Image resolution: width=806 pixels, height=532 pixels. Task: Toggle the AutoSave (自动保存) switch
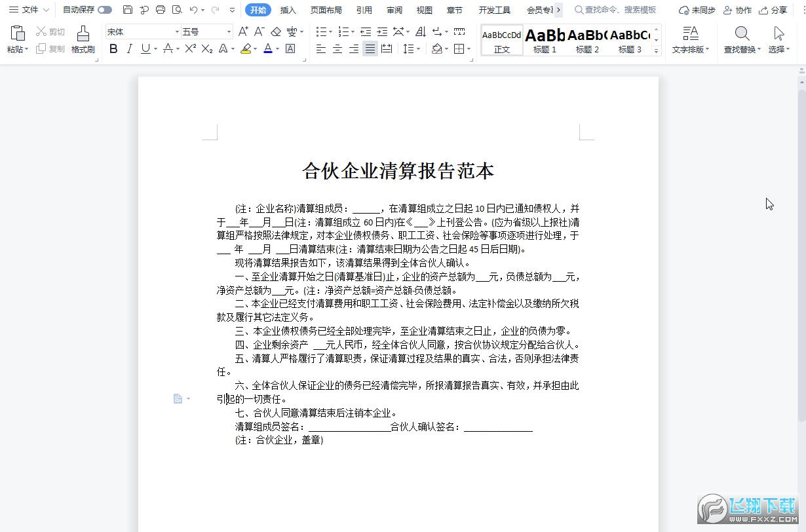pyautogui.click(x=105, y=10)
